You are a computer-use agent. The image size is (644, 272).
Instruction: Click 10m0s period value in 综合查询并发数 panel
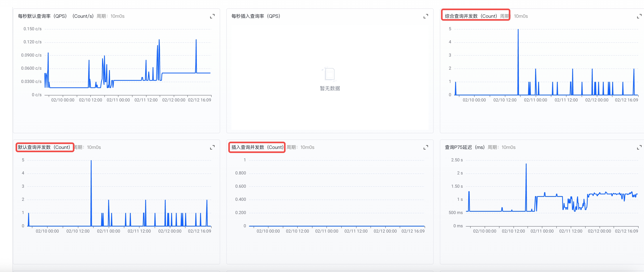pos(521,16)
